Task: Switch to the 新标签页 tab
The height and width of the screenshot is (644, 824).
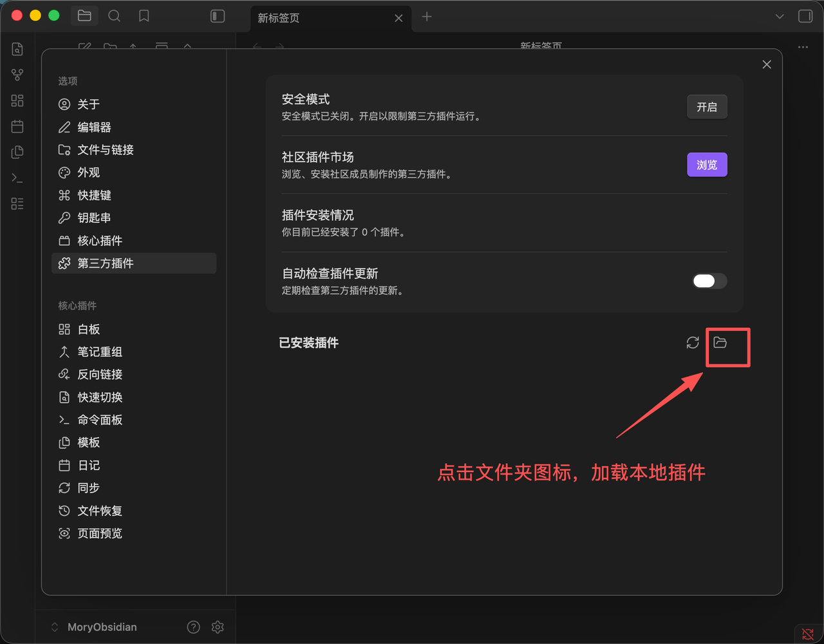Action: tap(331, 18)
